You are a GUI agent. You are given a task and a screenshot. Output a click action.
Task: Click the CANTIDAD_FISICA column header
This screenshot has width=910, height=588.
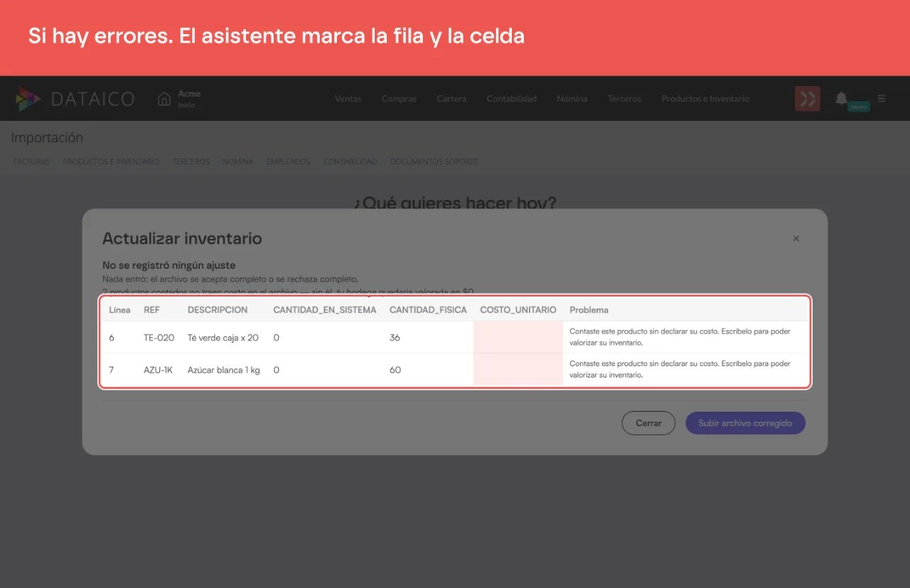pos(428,310)
